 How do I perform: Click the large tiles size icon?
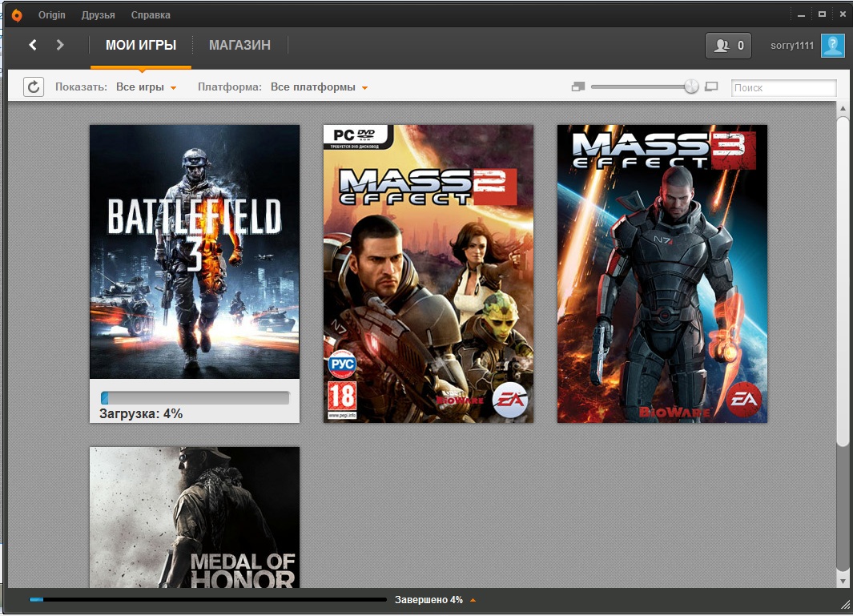(x=711, y=87)
